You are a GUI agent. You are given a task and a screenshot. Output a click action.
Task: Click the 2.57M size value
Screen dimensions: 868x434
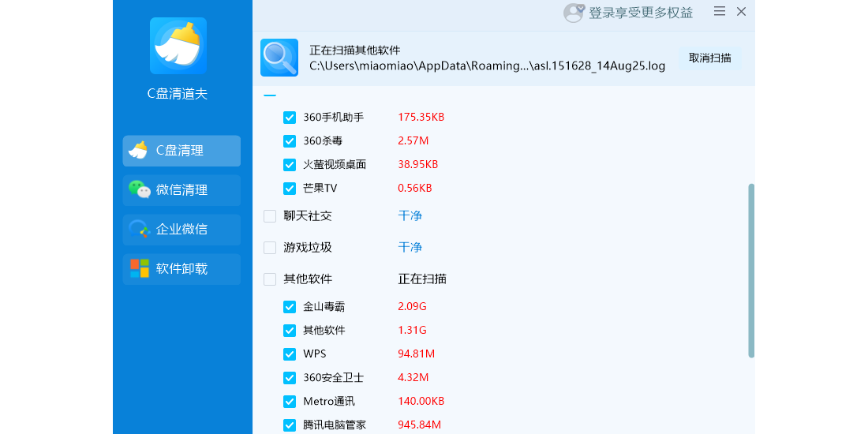point(413,141)
